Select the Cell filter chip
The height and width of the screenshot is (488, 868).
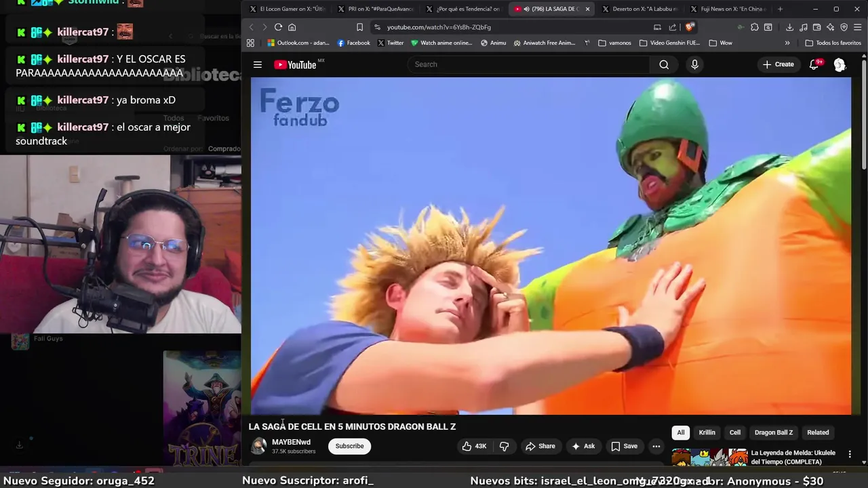coord(735,432)
